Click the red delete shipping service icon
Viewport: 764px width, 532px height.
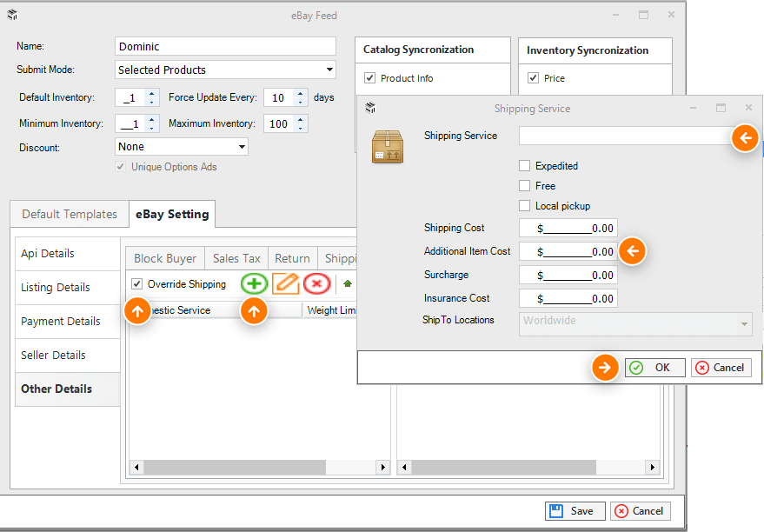tap(316, 283)
